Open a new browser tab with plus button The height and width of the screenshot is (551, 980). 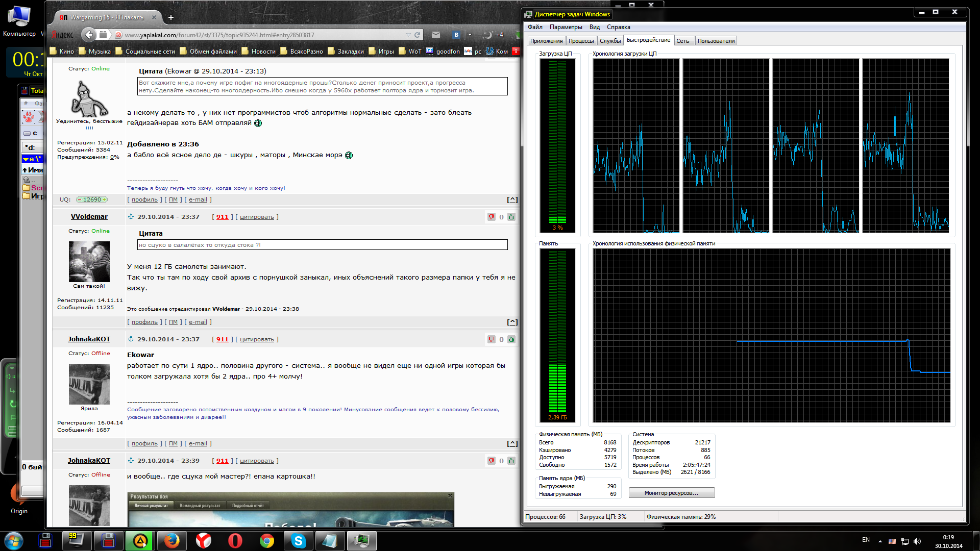point(171,17)
